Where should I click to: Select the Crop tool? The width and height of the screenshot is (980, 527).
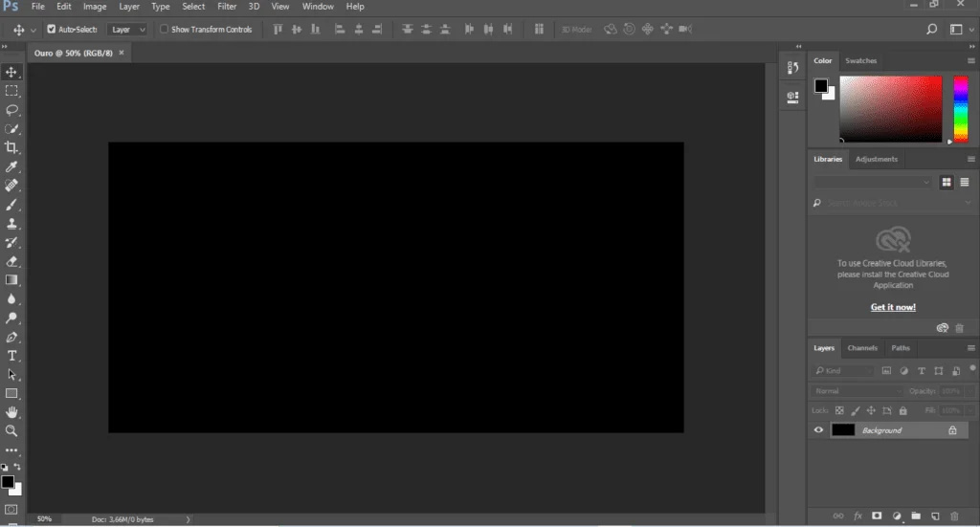point(11,148)
